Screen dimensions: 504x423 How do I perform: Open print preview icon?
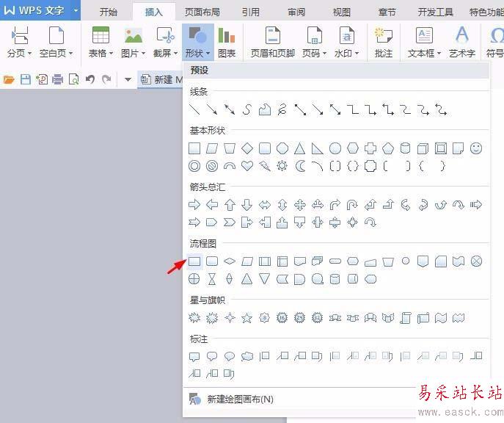click(74, 79)
